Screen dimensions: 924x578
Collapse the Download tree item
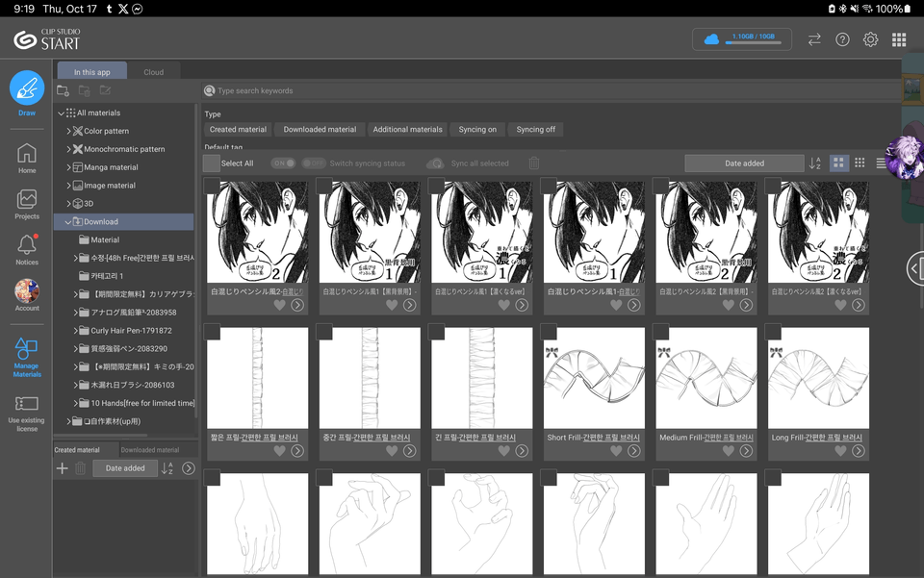66,221
